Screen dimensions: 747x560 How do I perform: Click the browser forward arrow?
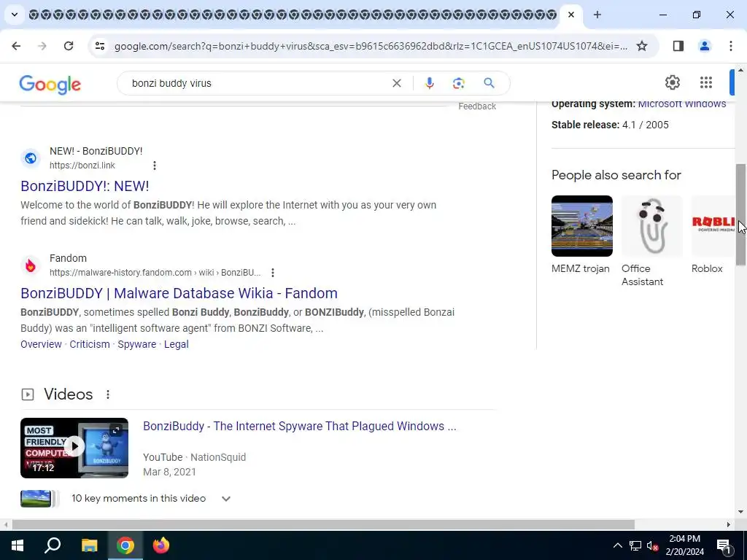point(42,46)
